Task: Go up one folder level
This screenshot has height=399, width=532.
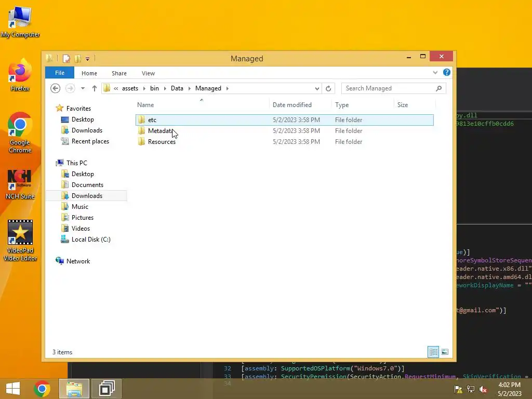Action: click(x=95, y=88)
